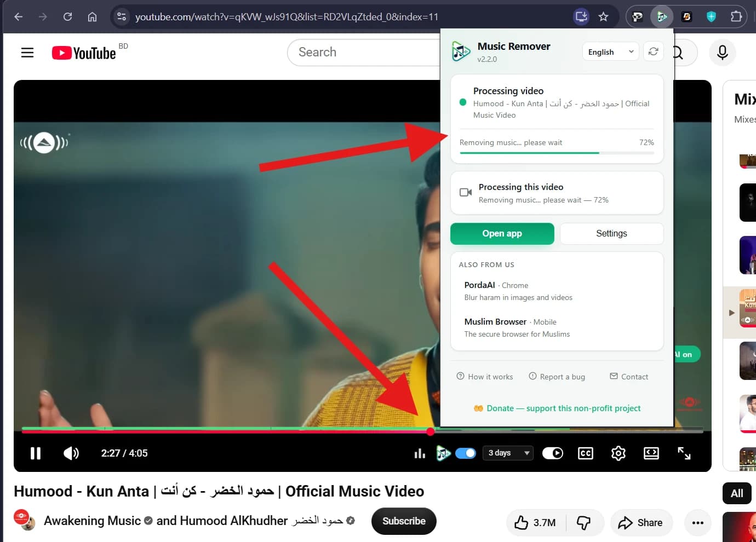Enter full screen mode
This screenshot has width=756, height=542.
[x=684, y=453]
